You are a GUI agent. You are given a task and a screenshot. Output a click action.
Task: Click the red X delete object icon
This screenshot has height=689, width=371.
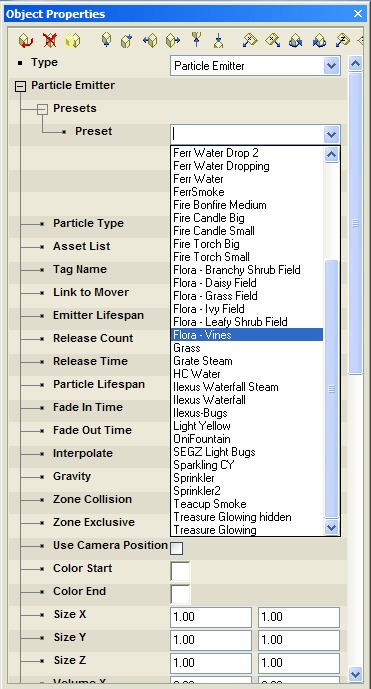pyautogui.click(x=50, y=41)
